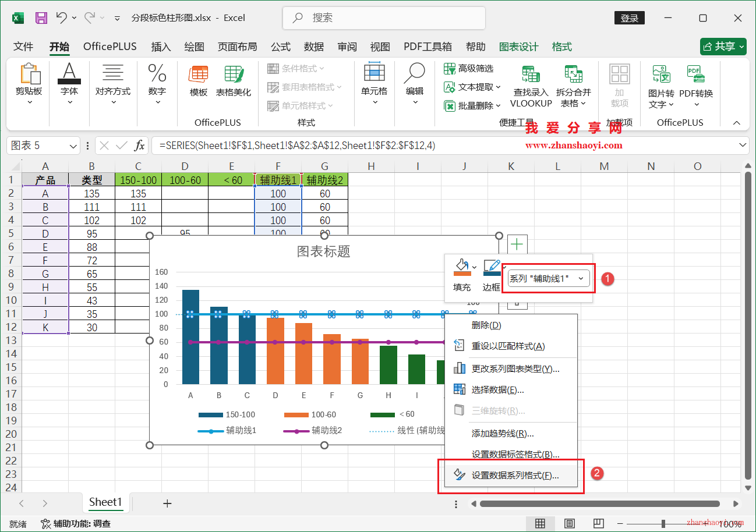The width and height of the screenshot is (756, 532).
Task: Open the 加载项 icon
Action: [619, 84]
